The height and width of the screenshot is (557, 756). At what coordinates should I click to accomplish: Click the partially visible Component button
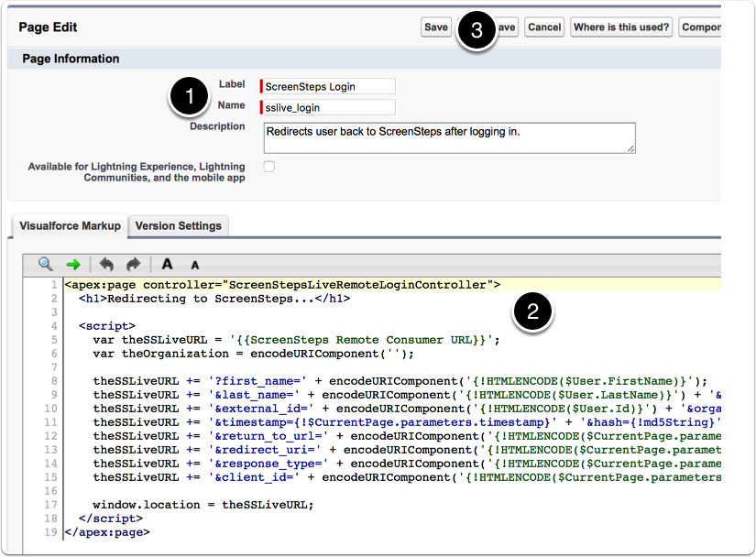click(x=700, y=27)
